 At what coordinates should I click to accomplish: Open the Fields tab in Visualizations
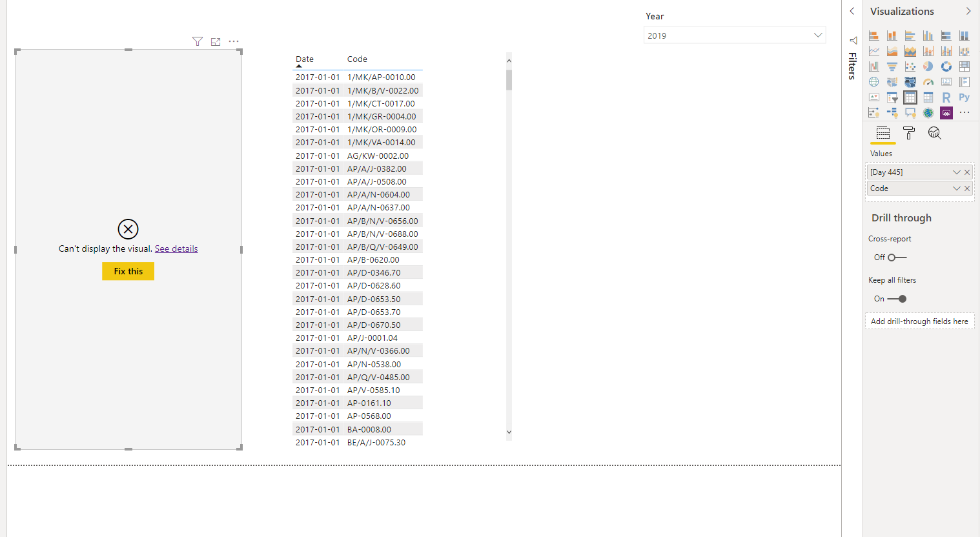883,134
